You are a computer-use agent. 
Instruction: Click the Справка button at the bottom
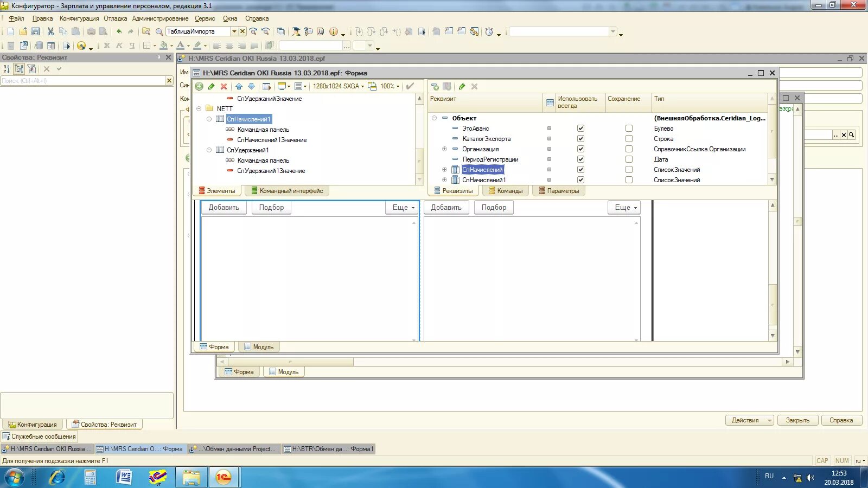point(841,420)
